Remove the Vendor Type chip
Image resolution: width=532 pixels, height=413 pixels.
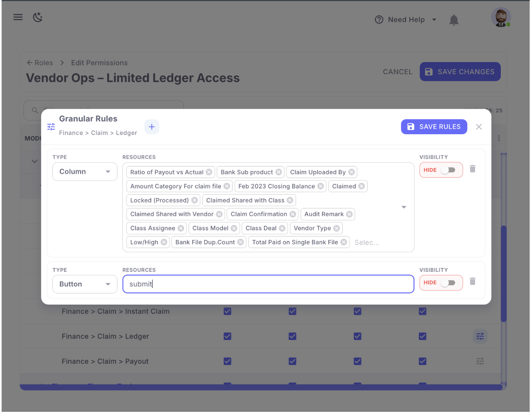pyautogui.click(x=336, y=228)
